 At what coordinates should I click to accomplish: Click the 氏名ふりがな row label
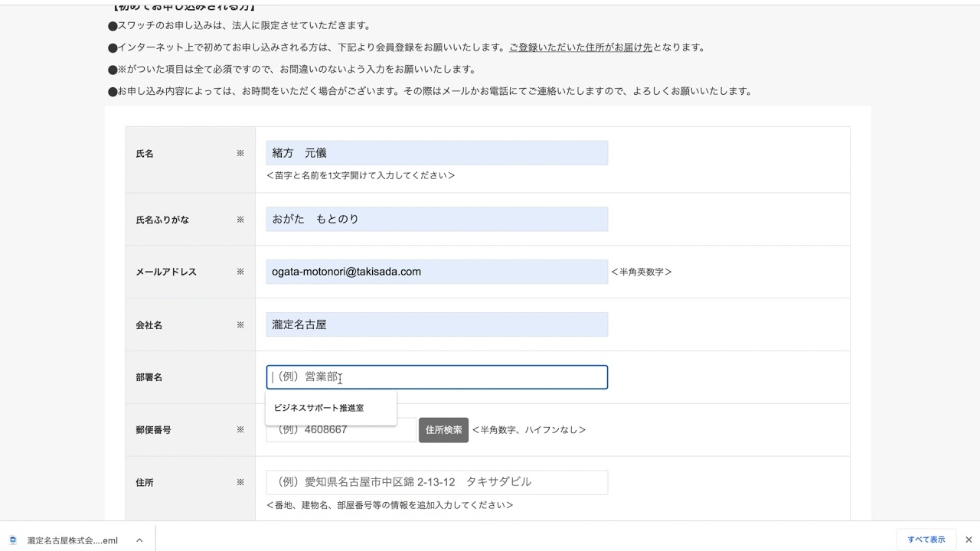pyautogui.click(x=162, y=220)
